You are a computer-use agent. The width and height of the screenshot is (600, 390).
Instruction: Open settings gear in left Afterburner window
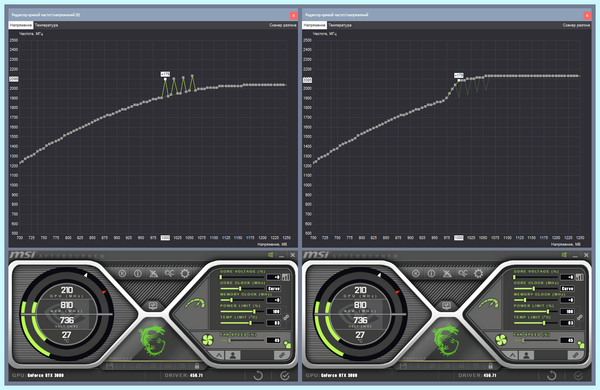(185, 273)
